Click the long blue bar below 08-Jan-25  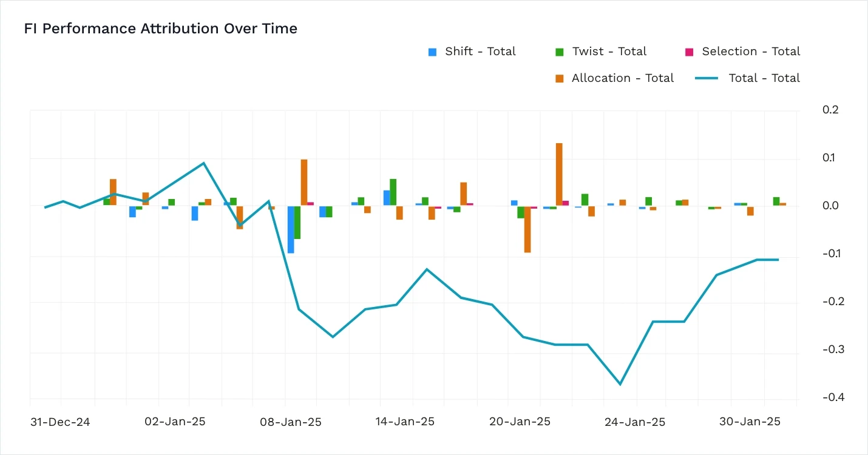[x=290, y=231]
